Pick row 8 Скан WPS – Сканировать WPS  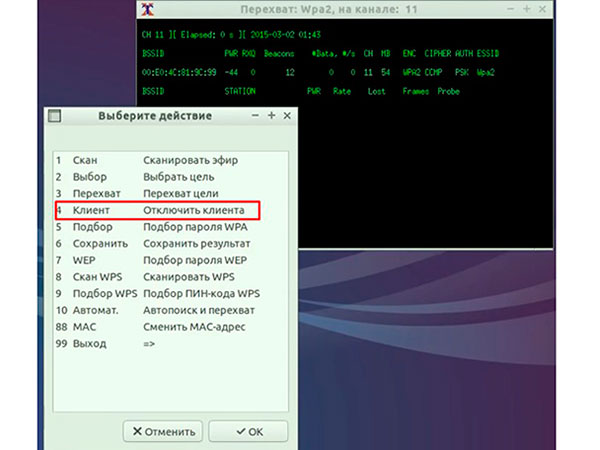pyautogui.click(x=171, y=277)
